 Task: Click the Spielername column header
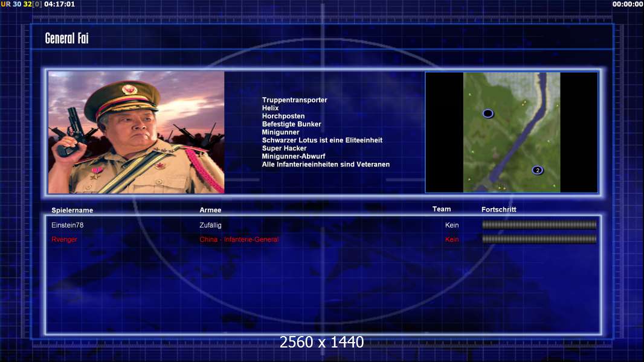tap(72, 211)
